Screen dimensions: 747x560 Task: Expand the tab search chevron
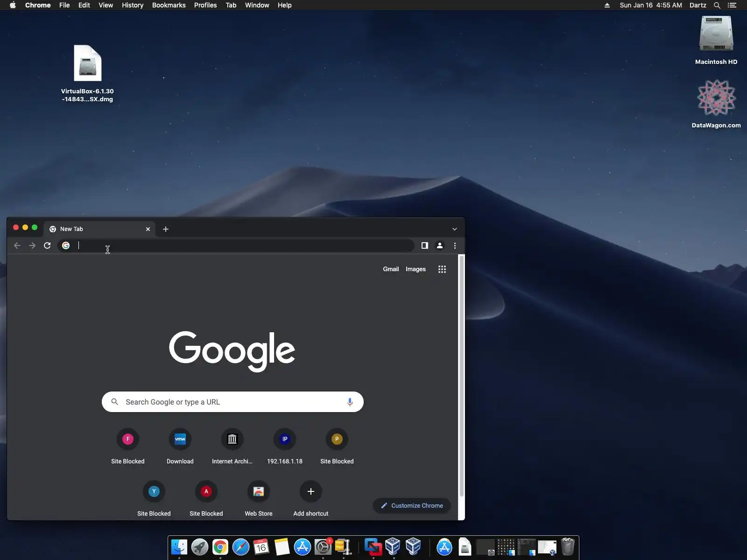tap(455, 229)
